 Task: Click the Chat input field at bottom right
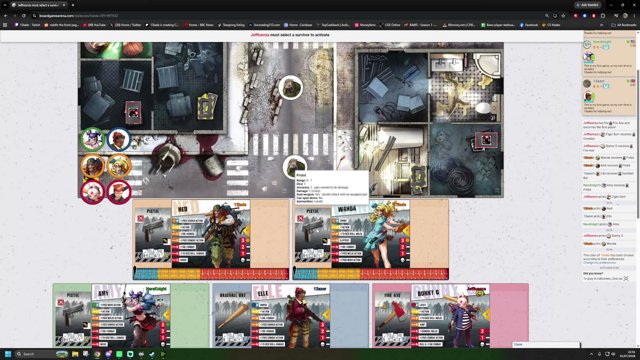pos(546,344)
